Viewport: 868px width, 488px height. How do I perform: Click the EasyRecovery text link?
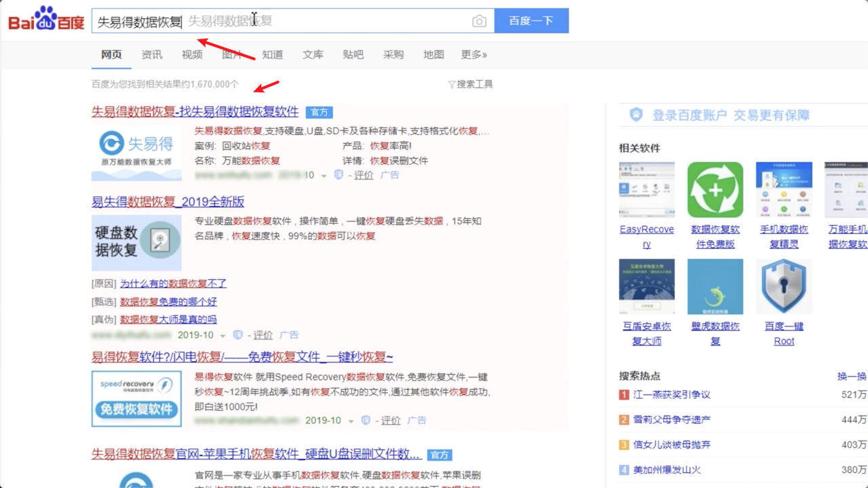pyautogui.click(x=647, y=237)
